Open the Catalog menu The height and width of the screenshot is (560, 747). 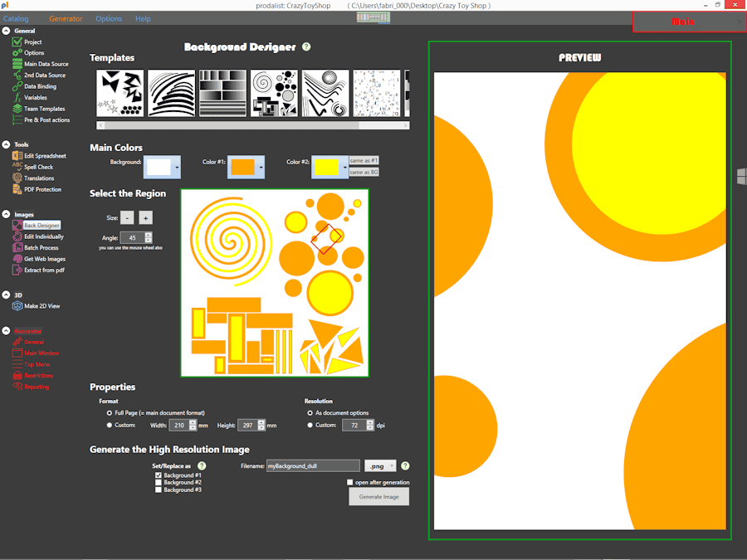[x=16, y=18]
